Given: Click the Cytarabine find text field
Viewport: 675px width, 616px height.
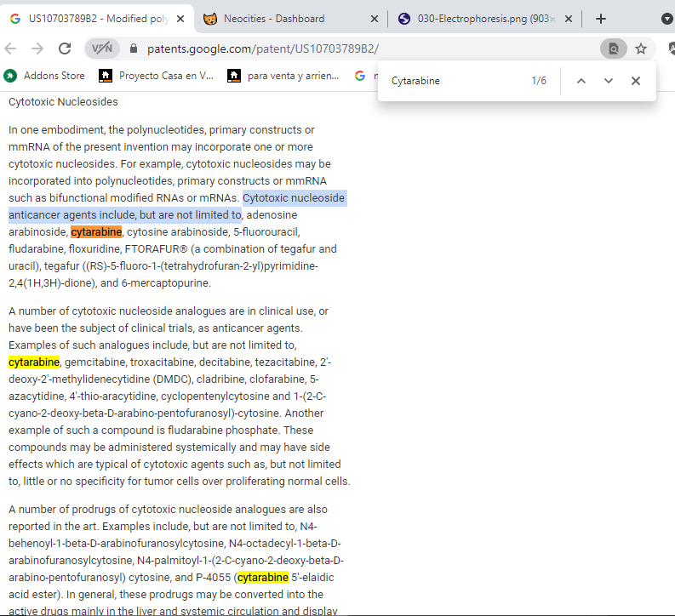Looking at the screenshot, I should 451,81.
